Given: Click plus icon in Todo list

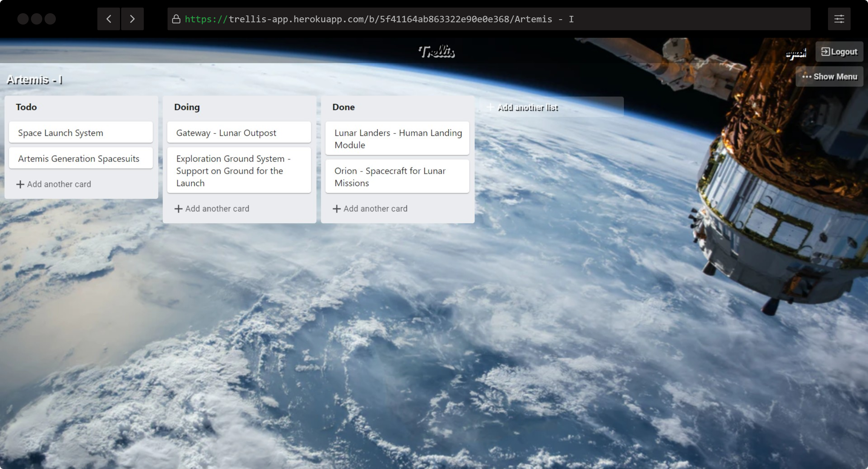Looking at the screenshot, I should point(20,184).
